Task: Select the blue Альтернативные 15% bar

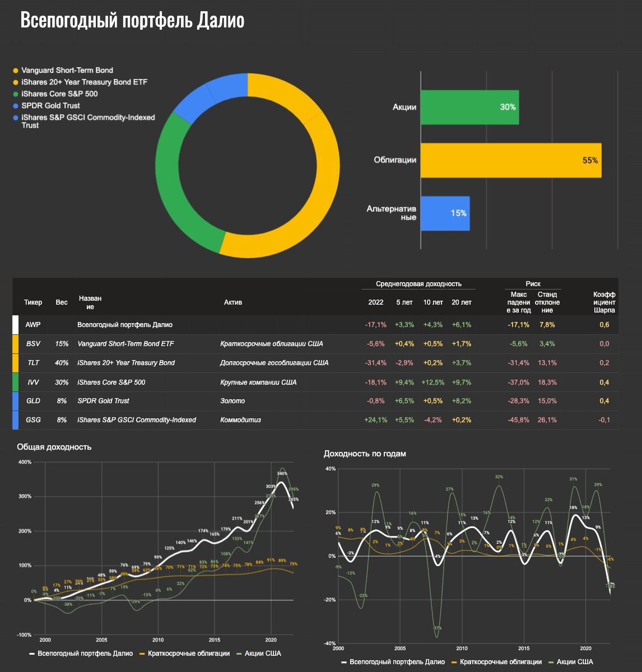Action: coord(445,213)
